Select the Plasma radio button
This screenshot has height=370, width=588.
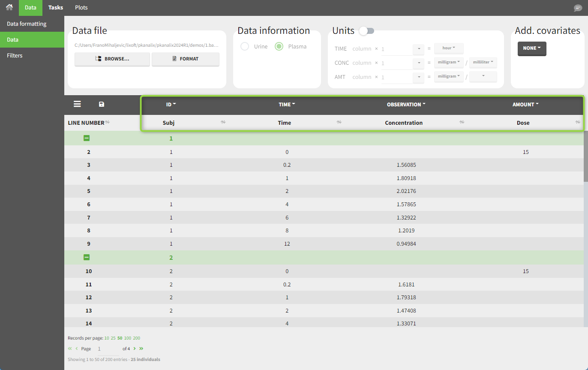point(279,46)
